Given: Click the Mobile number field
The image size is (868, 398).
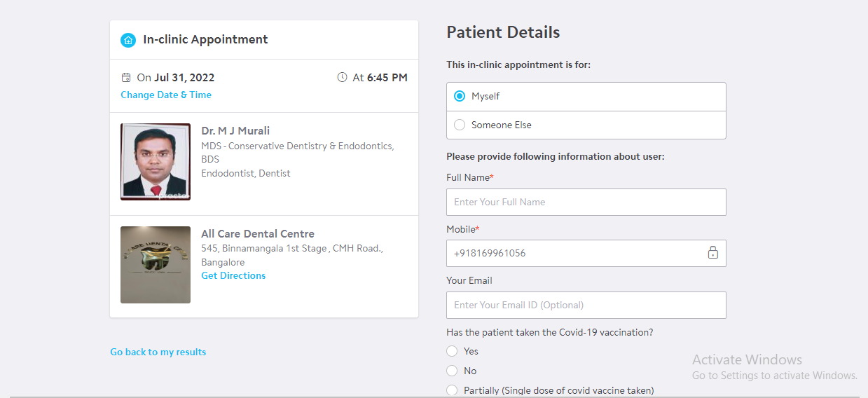Looking at the screenshot, I should coord(574,254).
